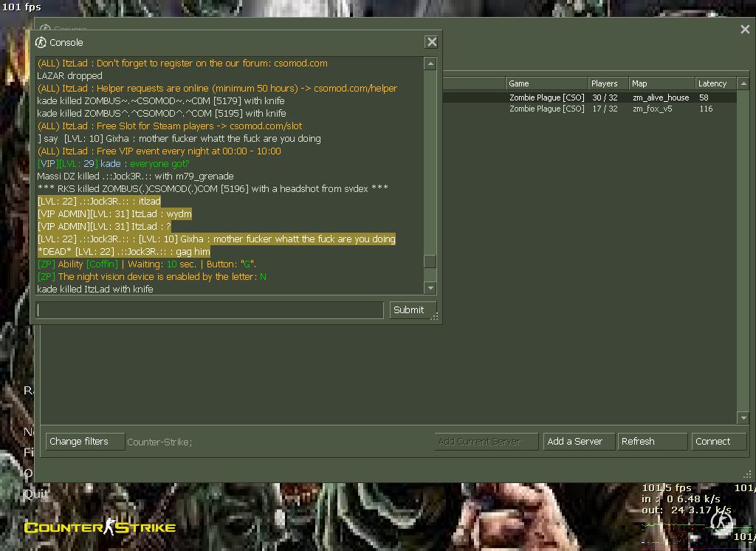Image resolution: width=756 pixels, height=551 pixels.
Task: Close the server browser window
Action: [x=744, y=30]
